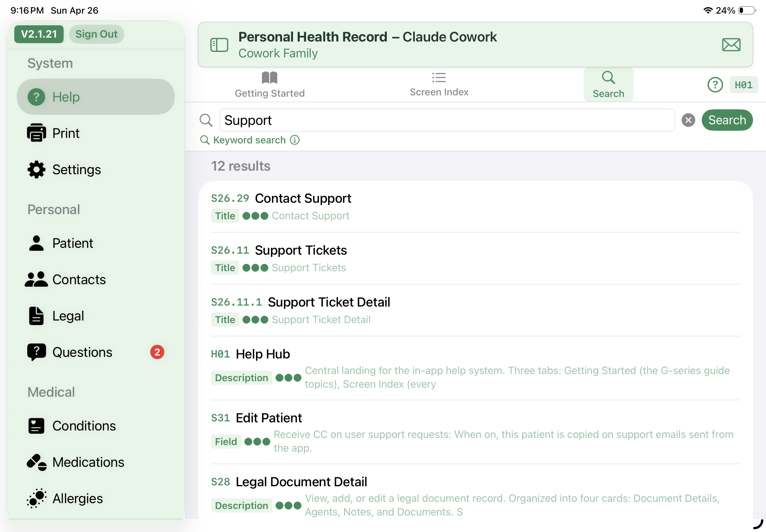Open the S26.11 Support Tickets result
This screenshot has width=766, height=532.
[475, 258]
